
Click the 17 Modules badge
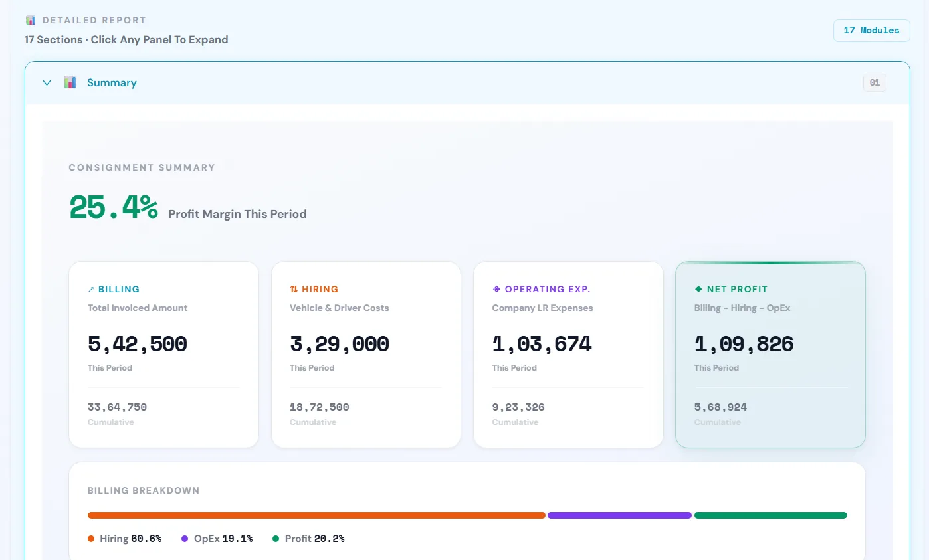[871, 31]
